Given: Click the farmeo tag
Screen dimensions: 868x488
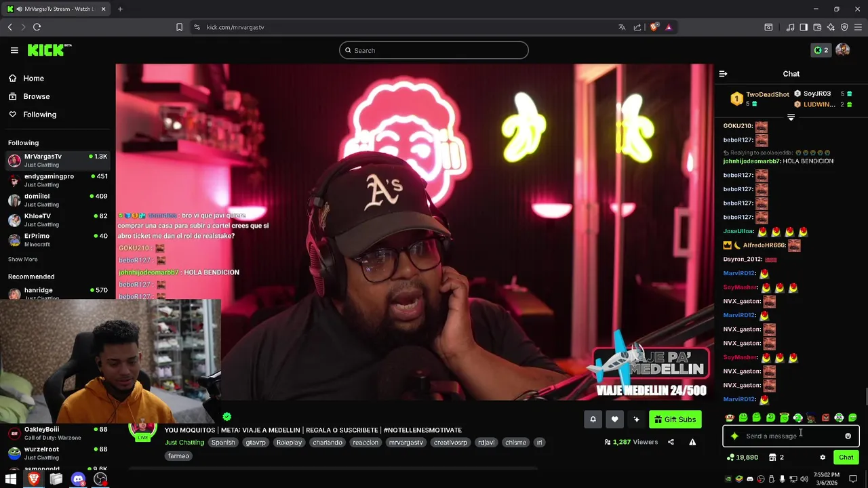Looking at the screenshot, I should 178,456.
